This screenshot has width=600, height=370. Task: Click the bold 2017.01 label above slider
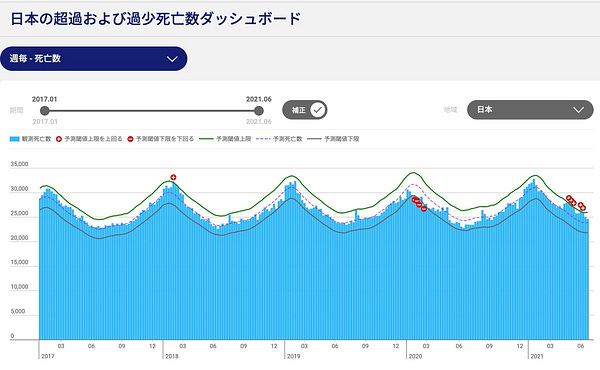[x=44, y=99]
